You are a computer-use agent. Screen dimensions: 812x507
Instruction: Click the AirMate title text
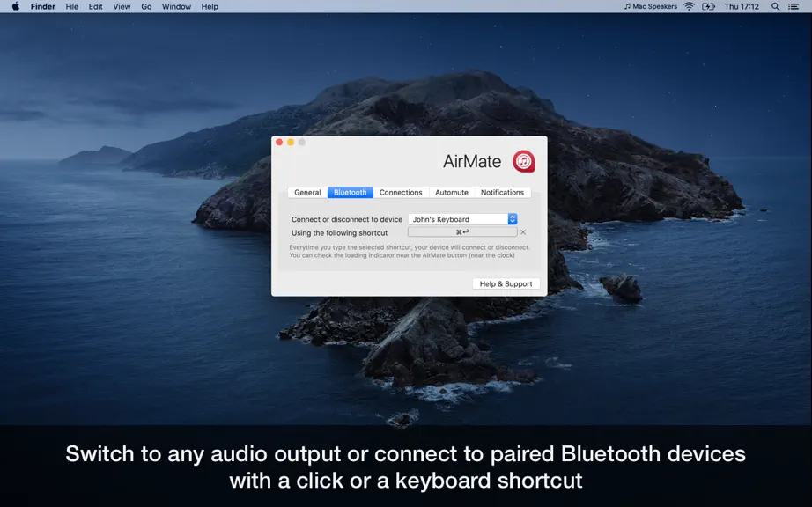click(472, 161)
